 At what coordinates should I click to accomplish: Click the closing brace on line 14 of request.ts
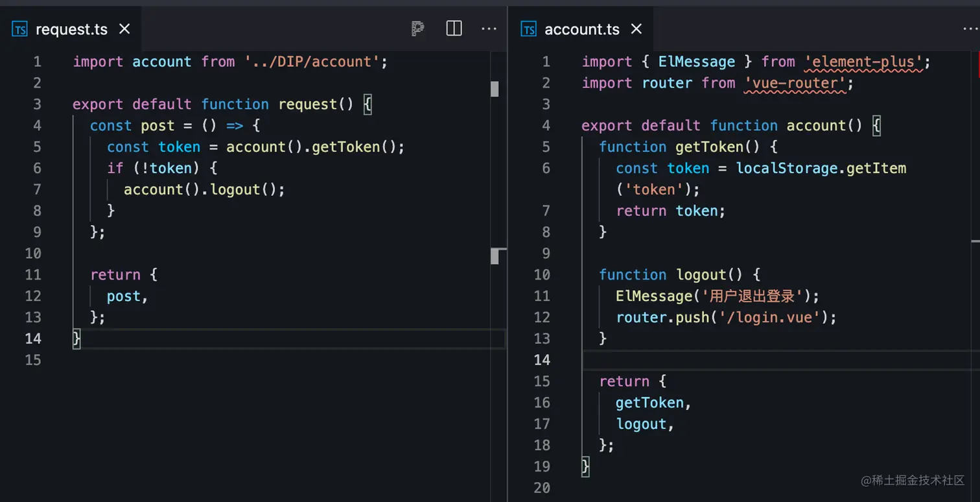[x=76, y=339]
